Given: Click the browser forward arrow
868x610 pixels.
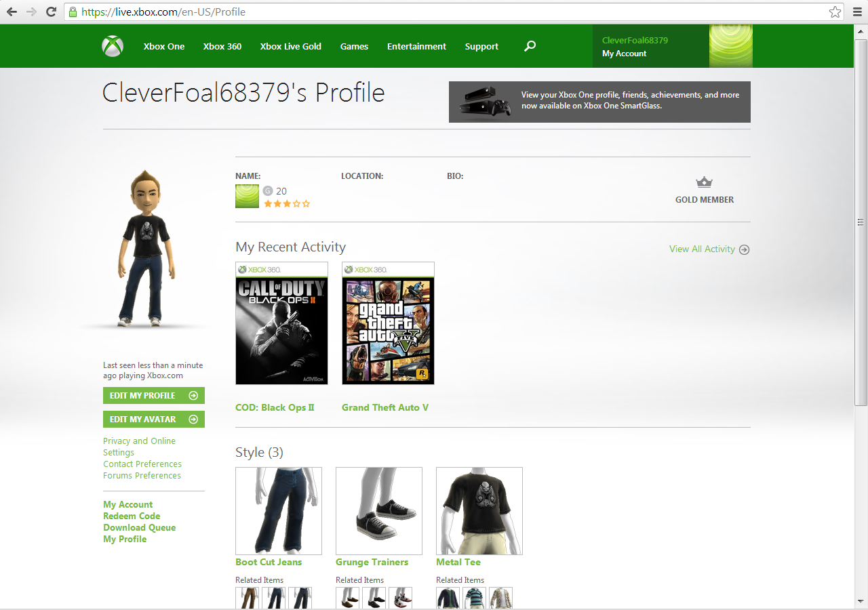Looking at the screenshot, I should [31, 12].
